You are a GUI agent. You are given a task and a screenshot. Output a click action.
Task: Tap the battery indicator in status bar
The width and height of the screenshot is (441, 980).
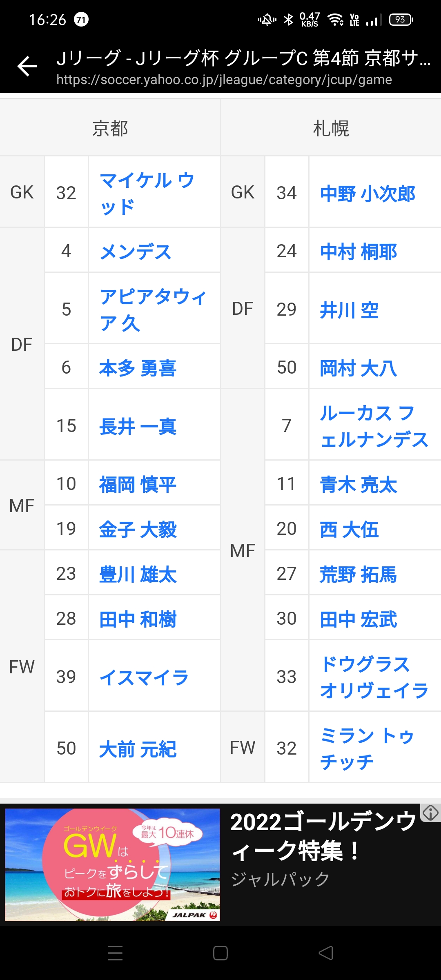[401, 20]
